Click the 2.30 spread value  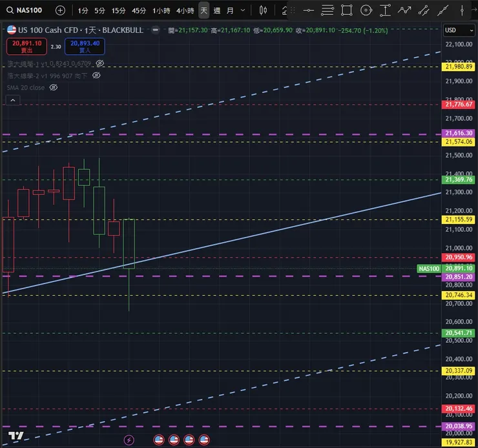point(56,46)
